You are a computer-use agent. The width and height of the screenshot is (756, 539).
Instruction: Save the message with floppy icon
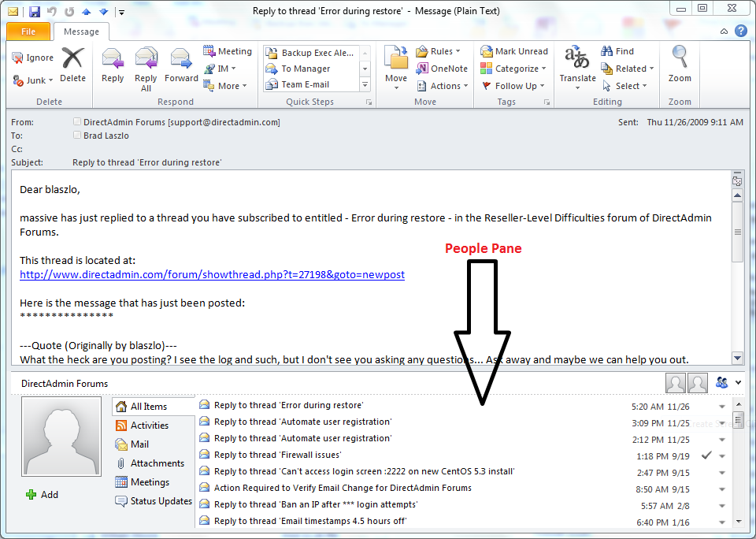point(34,11)
